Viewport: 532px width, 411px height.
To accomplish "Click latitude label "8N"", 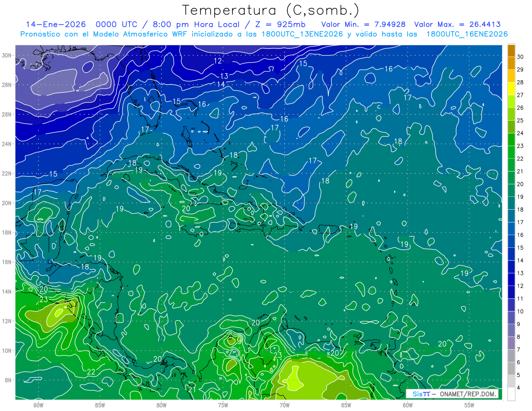I will [9, 380].
